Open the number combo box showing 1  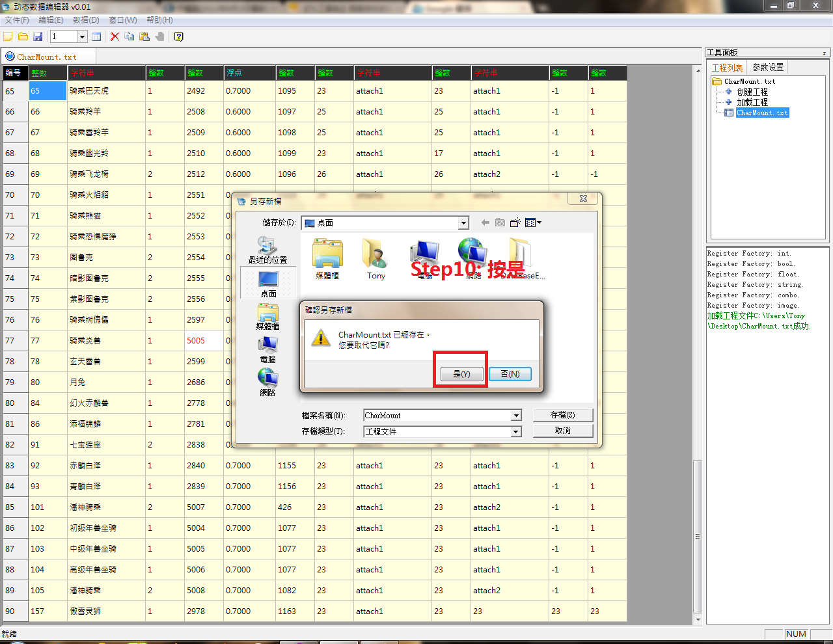[82, 36]
